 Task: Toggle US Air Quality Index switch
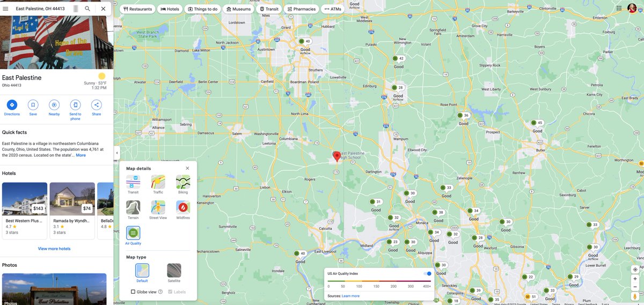point(427,273)
